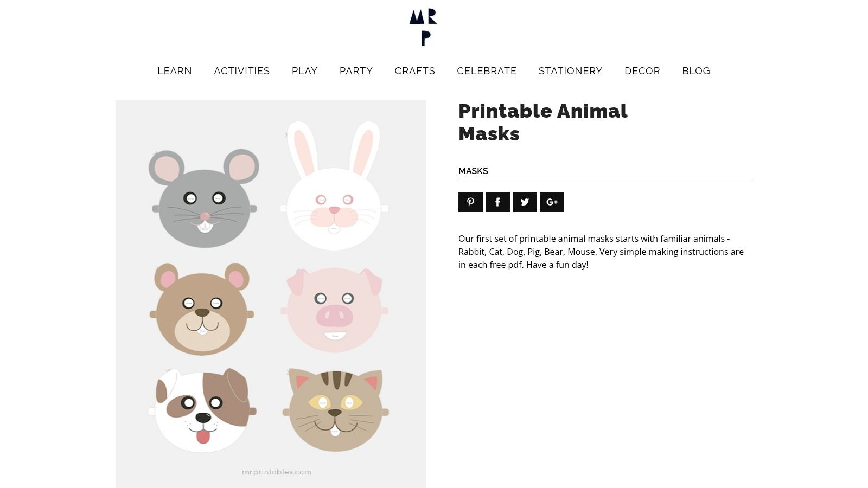Viewport: 868px width, 488px height.
Task: Visit the ACTIVITIES section
Action: (x=242, y=71)
